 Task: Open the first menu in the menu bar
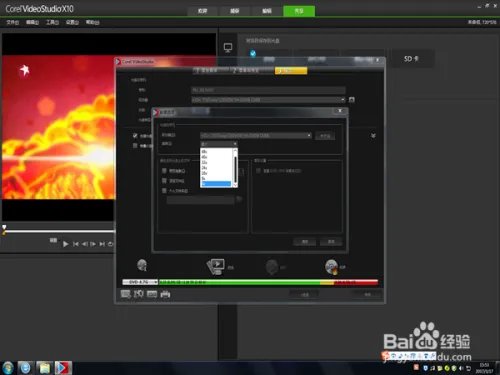[x=13, y=22]
